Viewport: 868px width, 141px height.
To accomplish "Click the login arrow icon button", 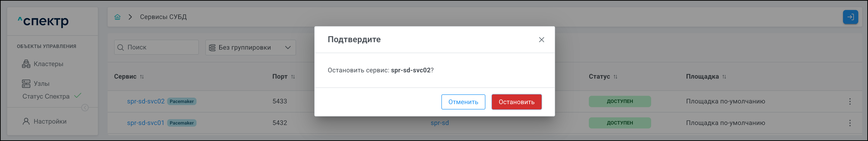I will [850, 17].
